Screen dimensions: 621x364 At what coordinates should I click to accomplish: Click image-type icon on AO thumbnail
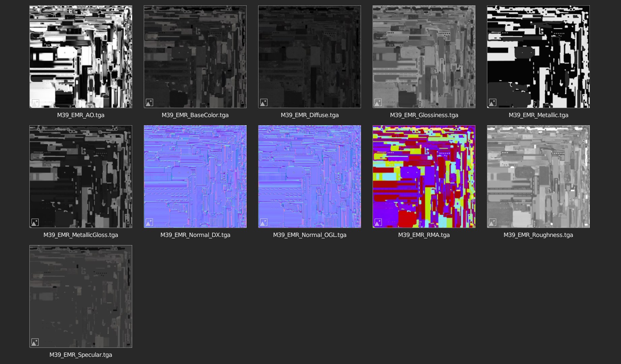click(x=35, y=102)
